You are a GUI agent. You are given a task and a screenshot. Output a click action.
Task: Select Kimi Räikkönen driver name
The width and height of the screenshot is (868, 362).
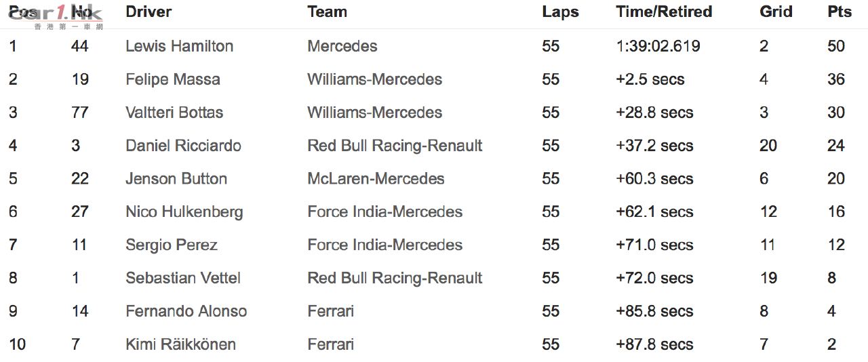[180, 344]
